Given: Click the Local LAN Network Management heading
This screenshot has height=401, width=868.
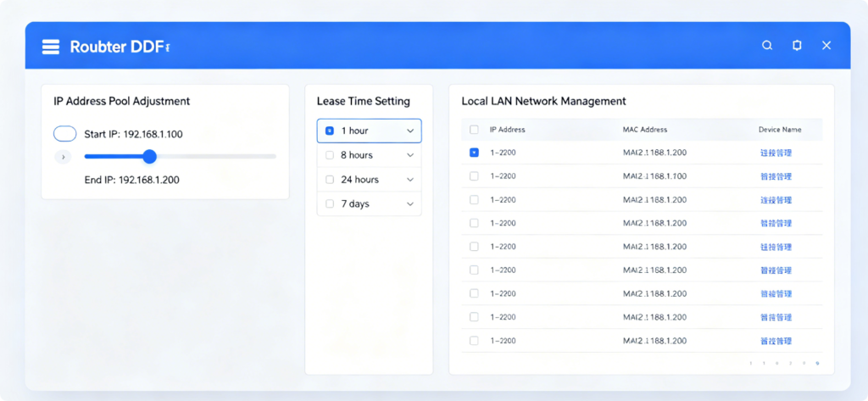Looking at the screenshot, I should pyautogui.click(x=543, y=102).
